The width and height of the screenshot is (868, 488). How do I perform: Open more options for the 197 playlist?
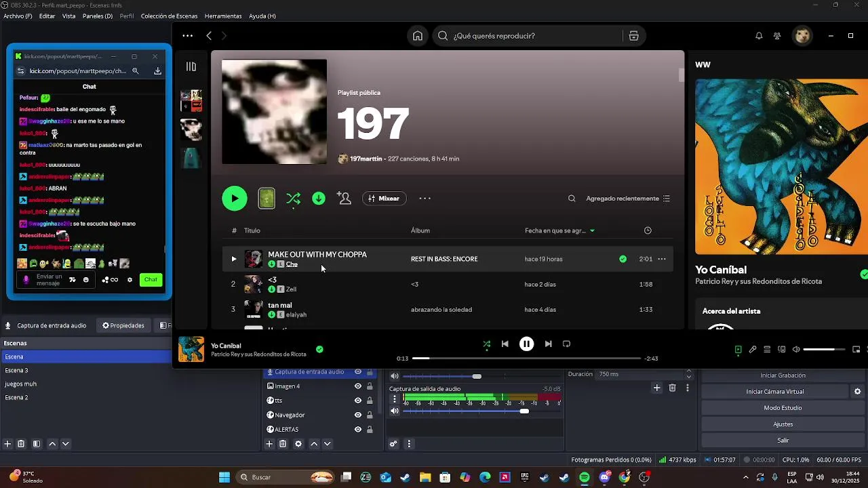coord(425,199)
